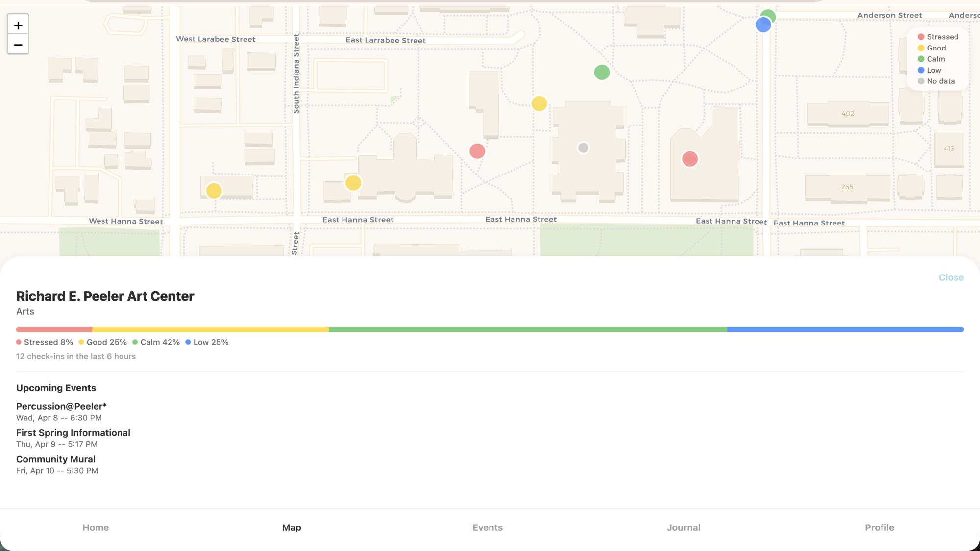Screen dimensions: 980x551
Task: Click the 12 check-ins in the last 6 hours text
Action: tap(76, 356)
